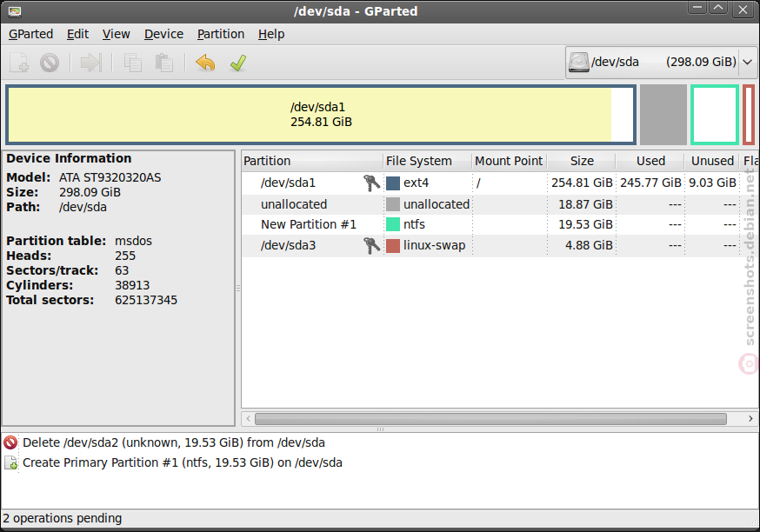Click the Copy partition toolbar icon
This screenshot has height=532, width=760.
(133, 63)
